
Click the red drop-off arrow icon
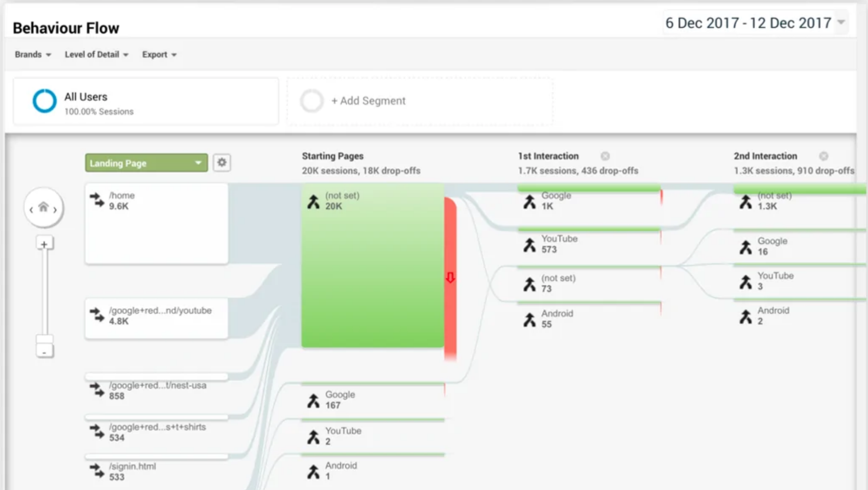(x=450, y=277)
